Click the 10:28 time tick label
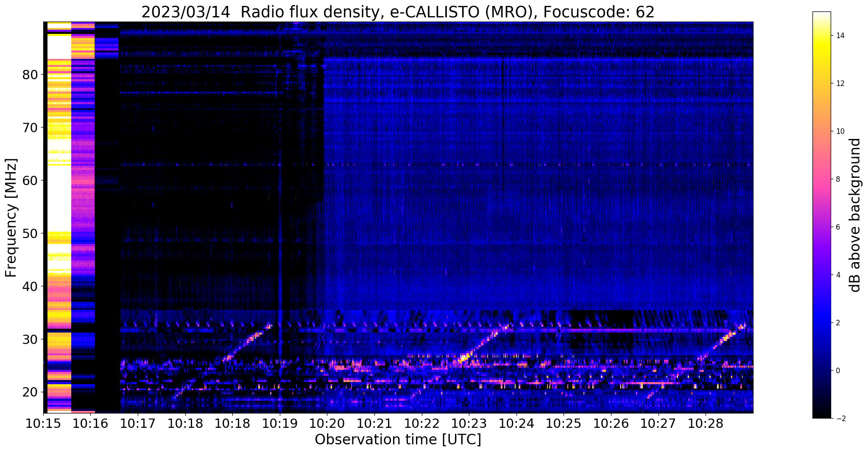The width and height of the screenshot is (868, 452). pyautogui.click(x=706, y=424)
